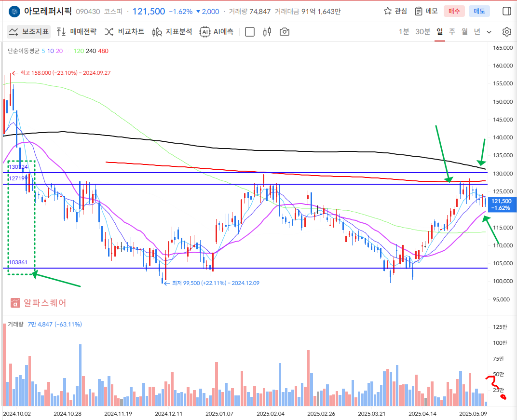
Task: Click the 아모레퍼시픽 stock name
Action: click(47, 11)
